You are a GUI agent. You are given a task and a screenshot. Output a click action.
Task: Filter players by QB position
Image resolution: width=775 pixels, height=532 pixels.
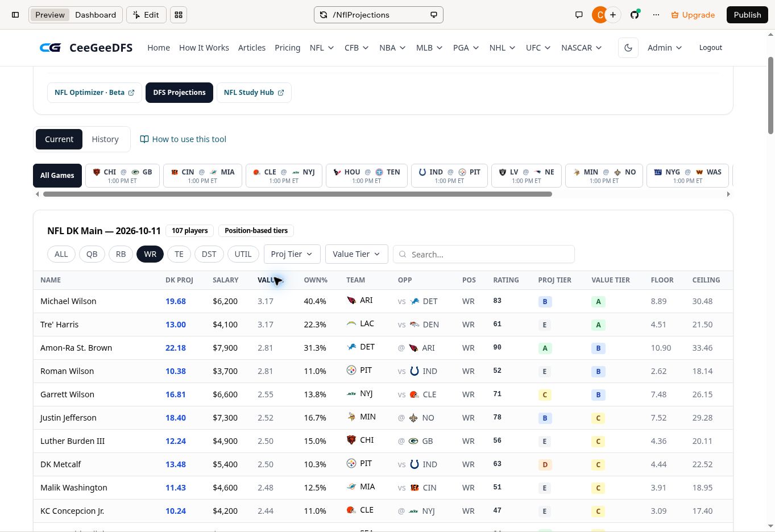click(x=92, y=254)
